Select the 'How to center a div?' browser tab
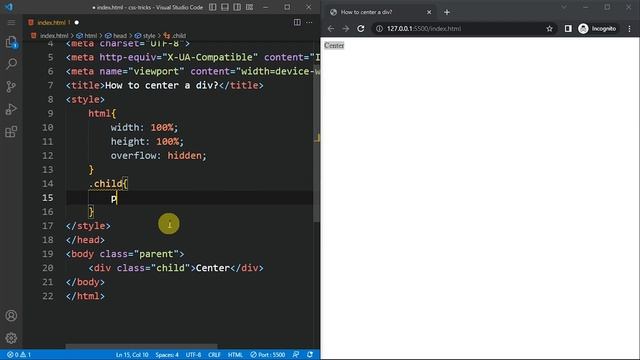 [x=381, y=12]
